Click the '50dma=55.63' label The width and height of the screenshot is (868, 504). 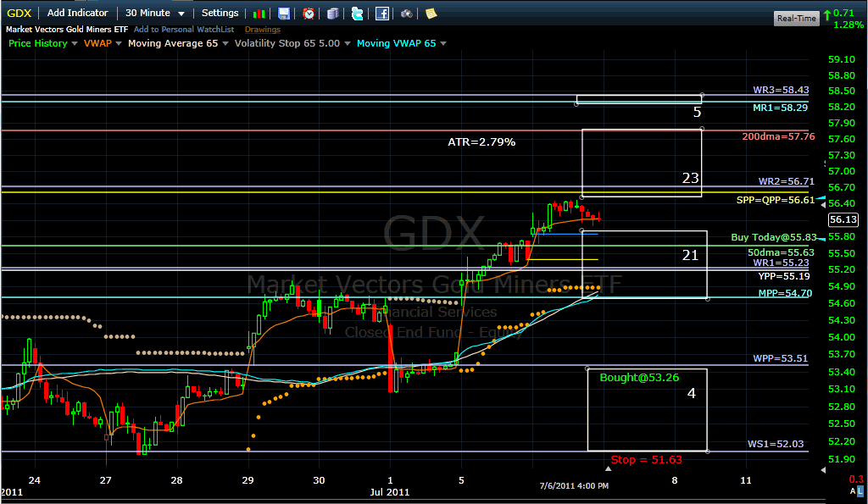point(781,252)
